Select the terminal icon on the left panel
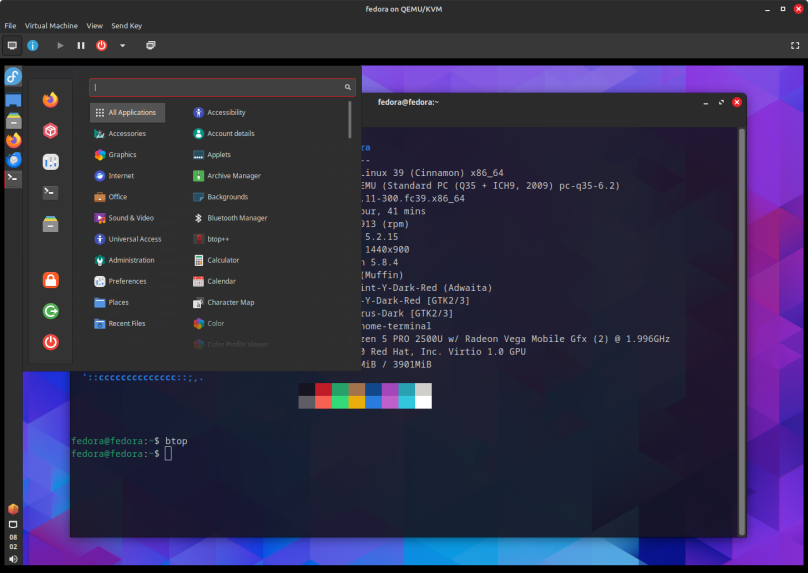The image size is (808, 573). 13,179
